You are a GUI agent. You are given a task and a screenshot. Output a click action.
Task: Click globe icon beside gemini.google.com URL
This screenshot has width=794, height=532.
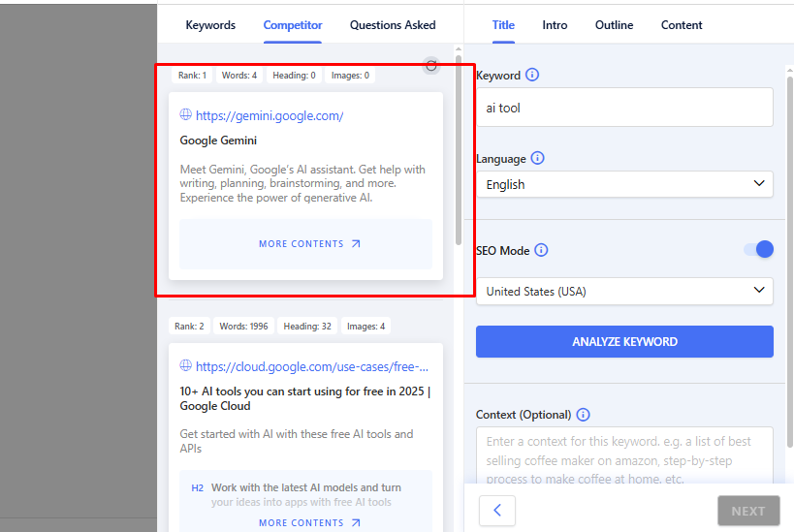186,115
